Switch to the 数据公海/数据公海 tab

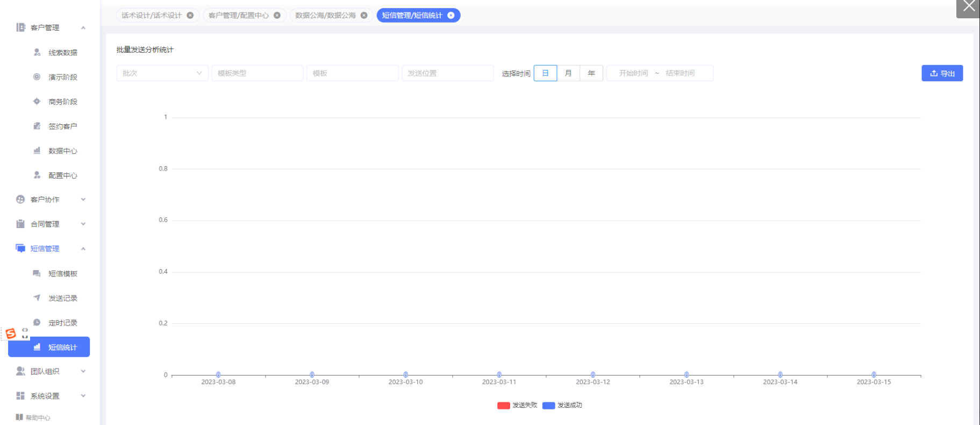click(x=325, y=16)
